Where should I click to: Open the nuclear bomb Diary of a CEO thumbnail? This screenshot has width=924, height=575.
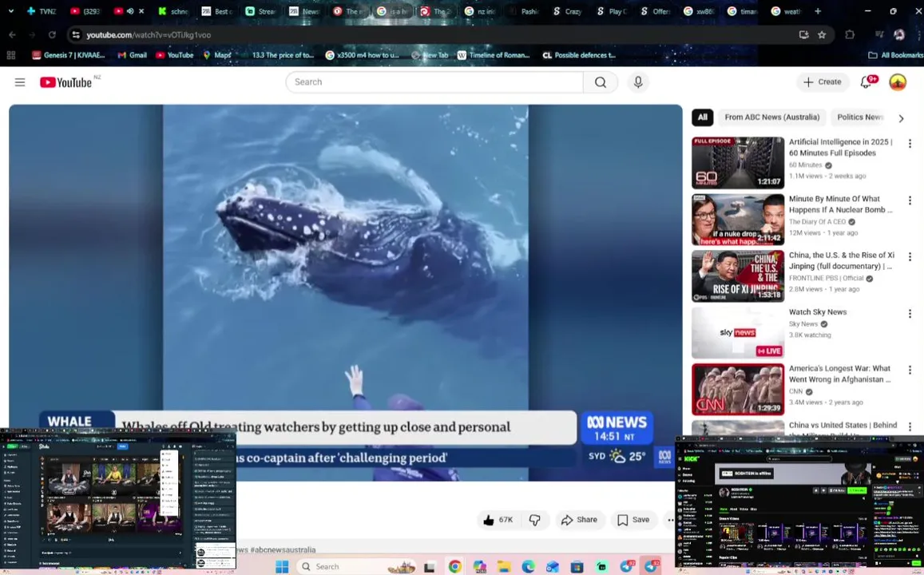(x=738, y=220)
